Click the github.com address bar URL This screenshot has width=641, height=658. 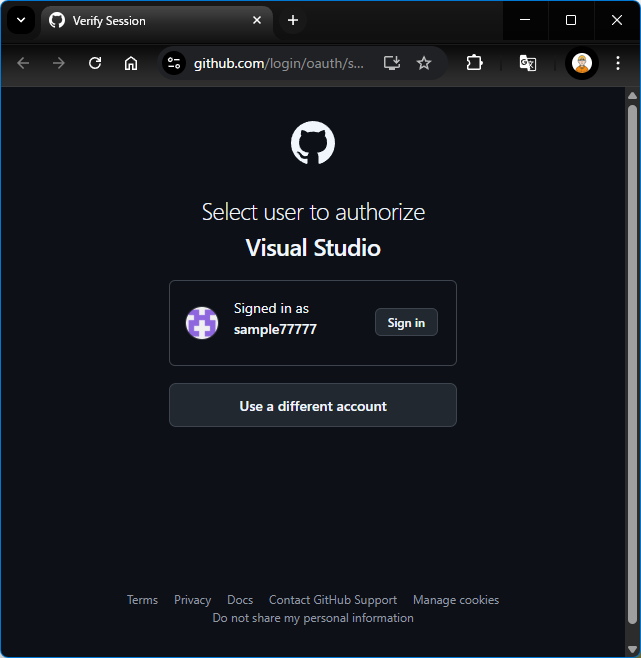(279, 63)
